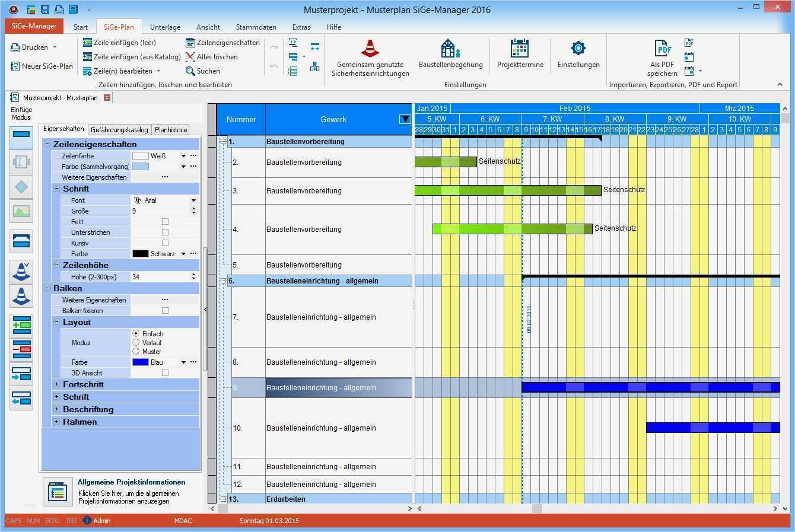Click the Farbe (Sammelvorgang) light blue swatch
This screenshot has width=795, height=532.
point(141,167)
